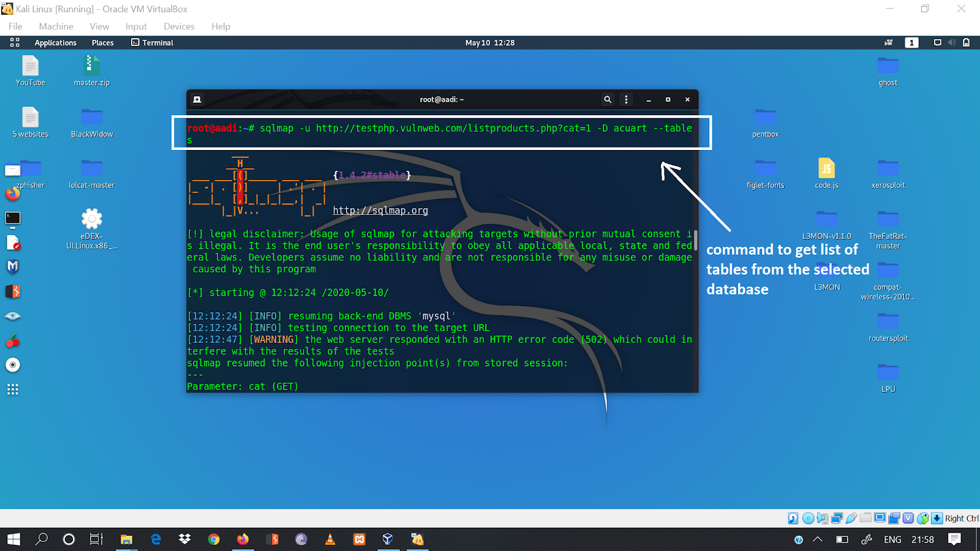Open the disc-shaped app in the Kali dock
980x551 pixels.
point(13,365)
